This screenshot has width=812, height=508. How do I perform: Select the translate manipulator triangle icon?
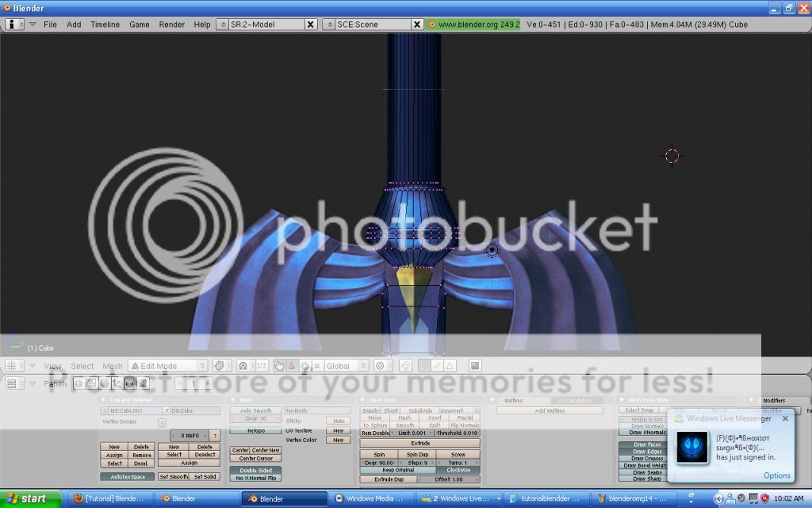click(292, 366)
